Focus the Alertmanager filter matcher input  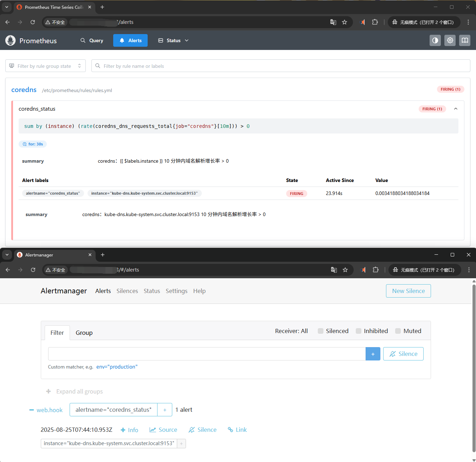click(207, 354)
